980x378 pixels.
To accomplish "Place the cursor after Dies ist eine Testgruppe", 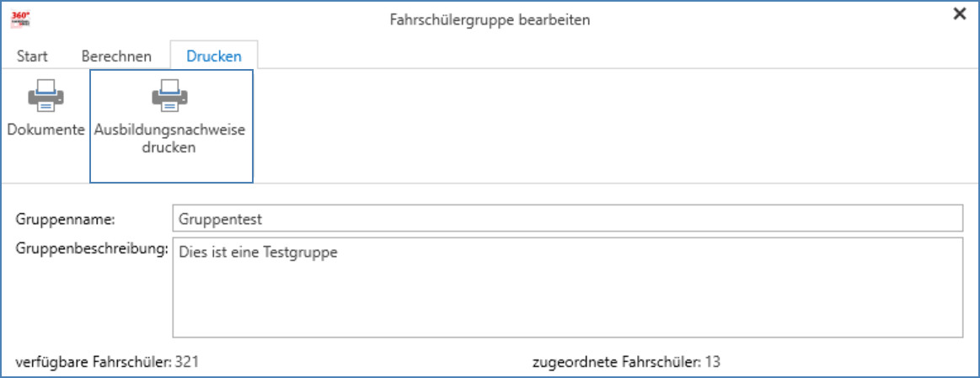I will click(340, 253).
